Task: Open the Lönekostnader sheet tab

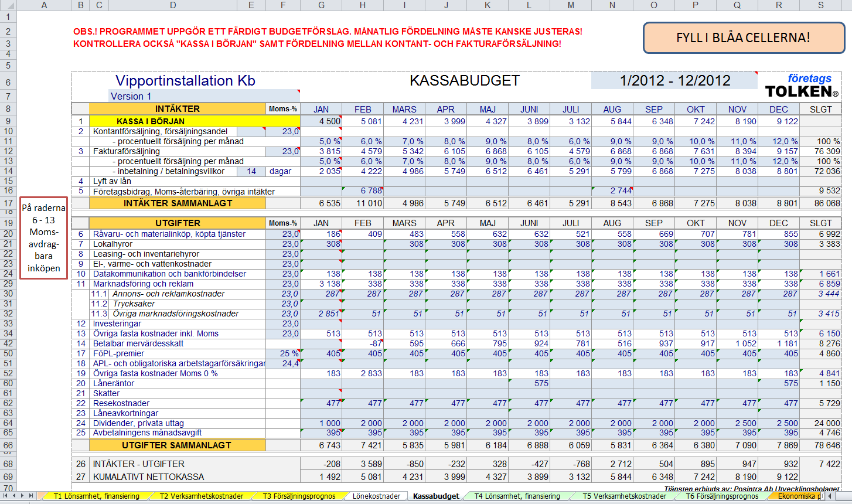Action: [x=376, y=496]
